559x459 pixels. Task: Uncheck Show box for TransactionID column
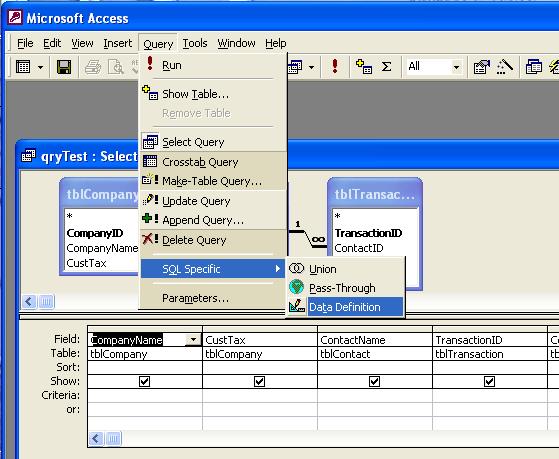point(489,382)
